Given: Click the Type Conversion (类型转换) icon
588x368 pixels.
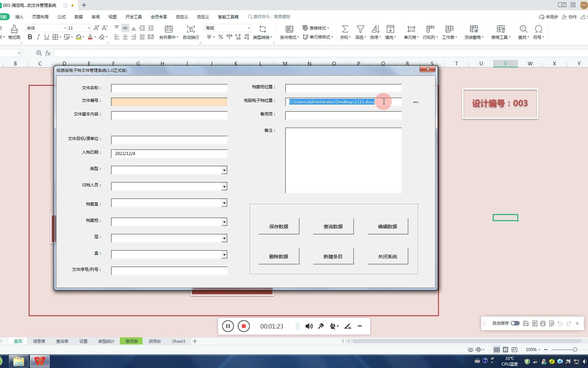Looking at the screenshot, I should 262,29.
